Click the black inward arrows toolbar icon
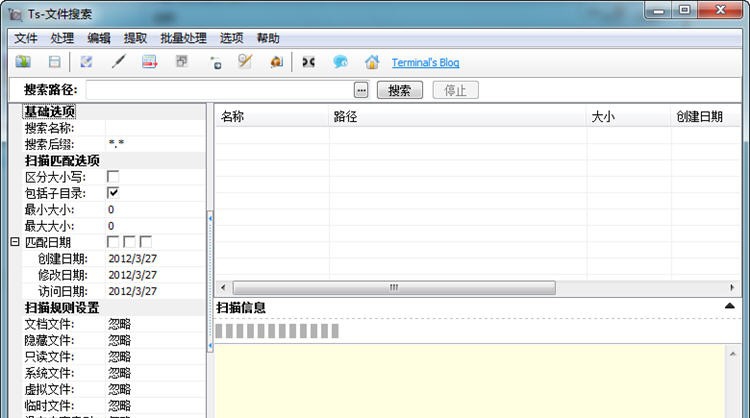Screen dimensions: 750x418 pyautogui.click(x=309, y=62)
